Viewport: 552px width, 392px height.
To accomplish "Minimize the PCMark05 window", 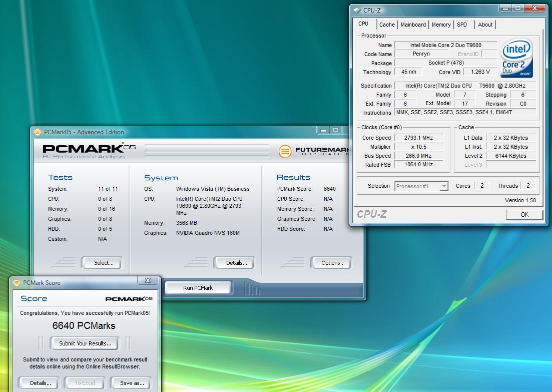I will (x=323, y=130).
